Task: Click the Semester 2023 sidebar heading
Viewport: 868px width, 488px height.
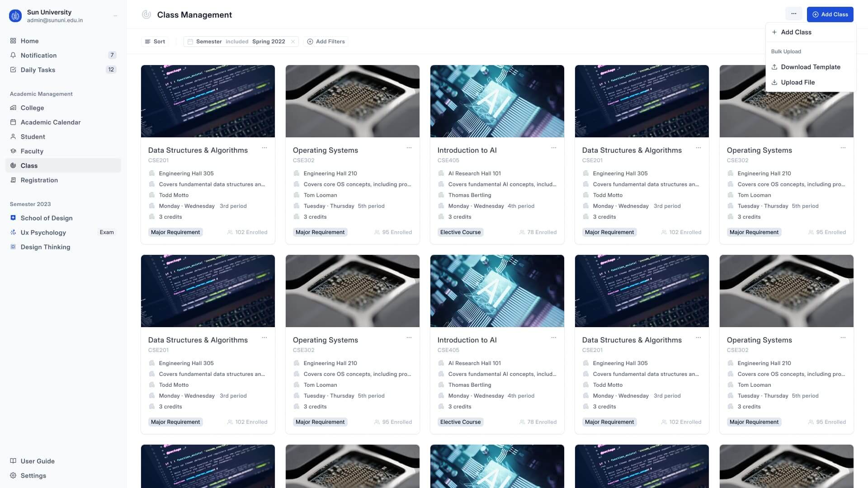Action: click(30, 204)
